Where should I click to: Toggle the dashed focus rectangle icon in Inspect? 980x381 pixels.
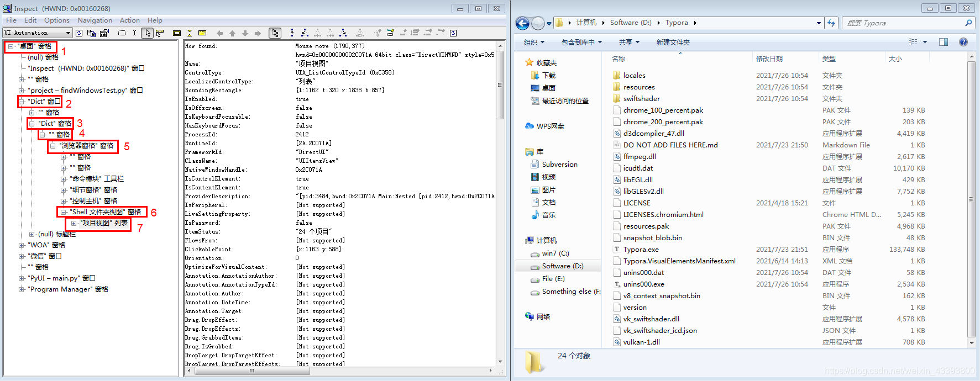click(122, 33)
